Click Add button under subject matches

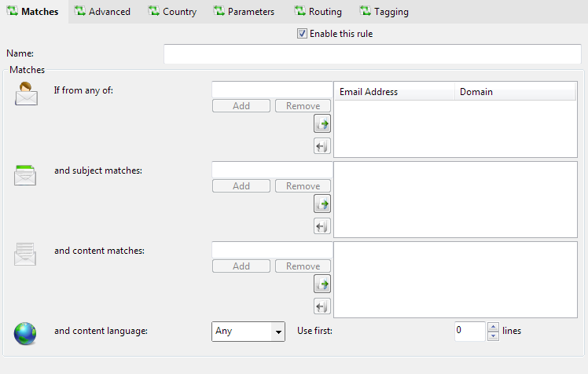(x=241, y=186)
